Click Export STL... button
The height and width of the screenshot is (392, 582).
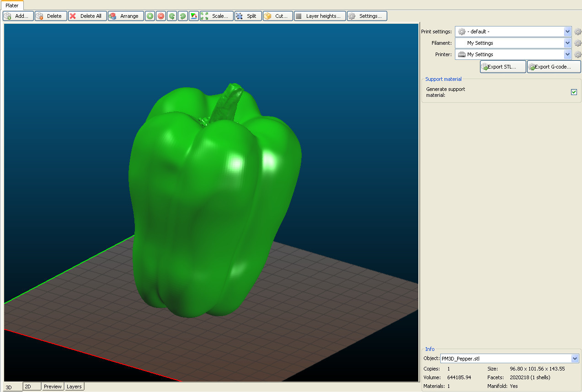[x=503, y=67]
